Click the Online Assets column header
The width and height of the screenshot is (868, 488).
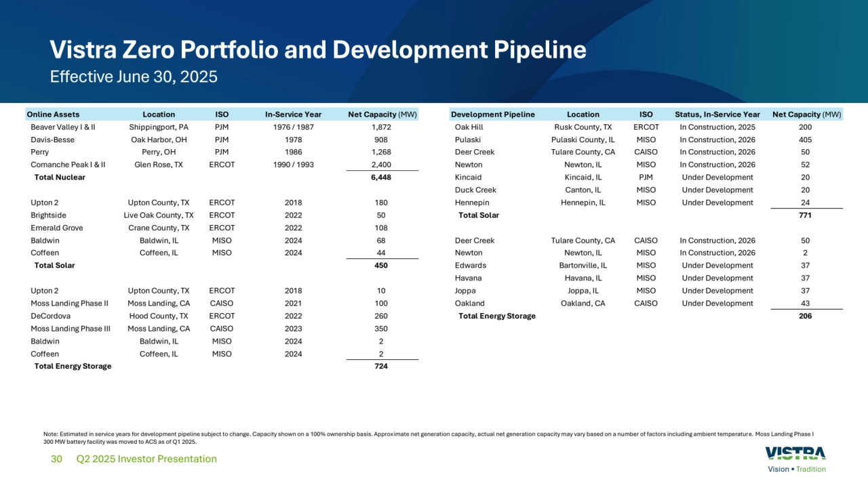(x=53, y=115)
